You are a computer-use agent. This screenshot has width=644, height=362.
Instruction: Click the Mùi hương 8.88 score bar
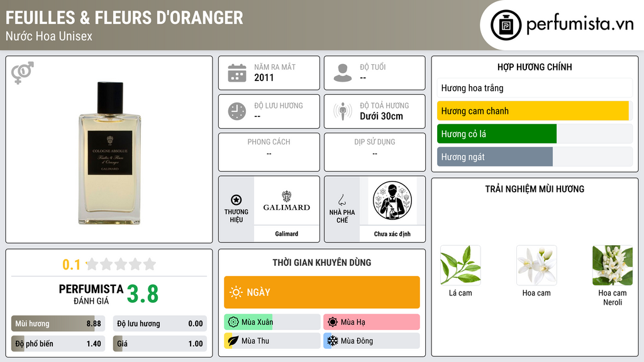(x=58, y=324)
